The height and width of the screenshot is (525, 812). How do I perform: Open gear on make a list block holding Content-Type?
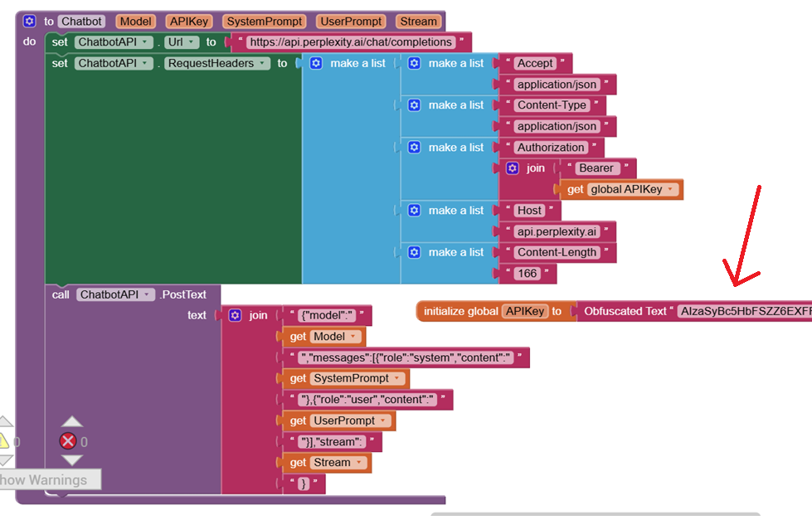(x=414, y=105)
